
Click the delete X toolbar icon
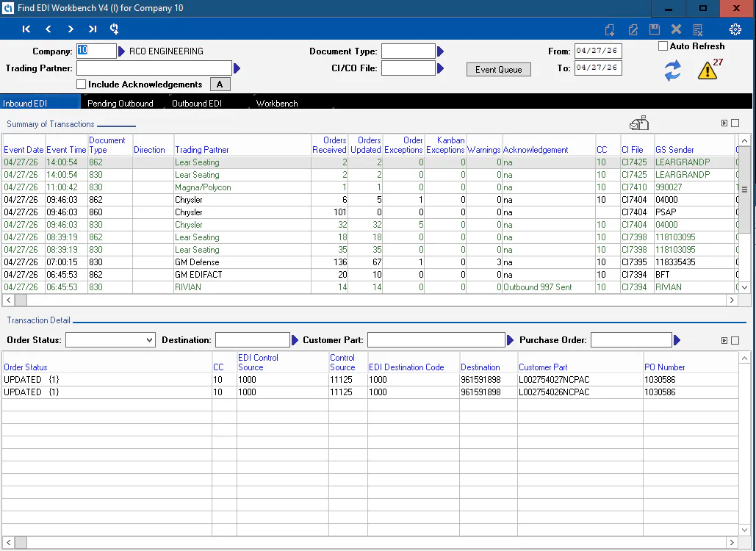coord(676,29)
